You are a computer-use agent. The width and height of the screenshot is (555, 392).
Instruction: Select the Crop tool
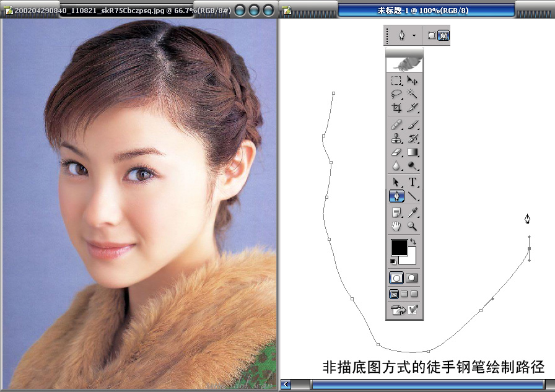coord(396,107)
